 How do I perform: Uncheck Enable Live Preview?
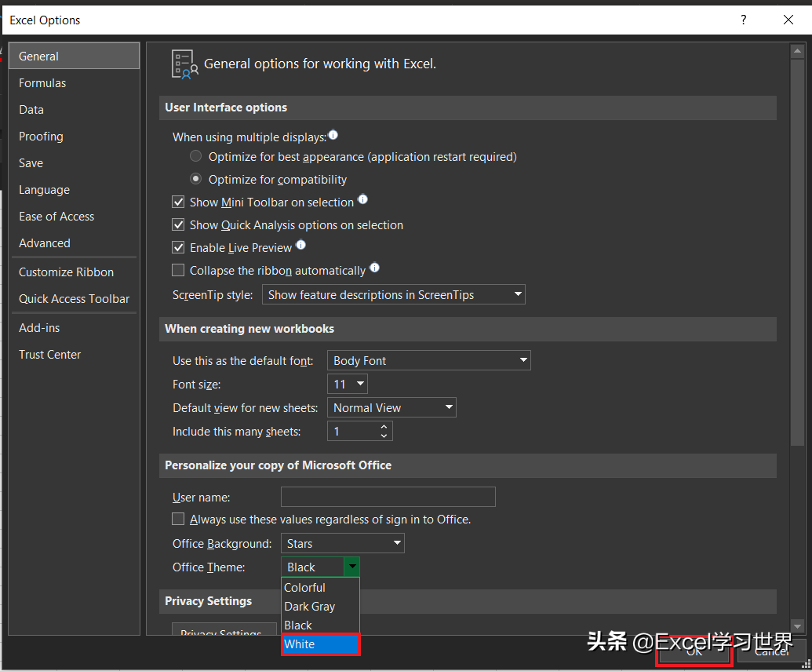point(178,247)
